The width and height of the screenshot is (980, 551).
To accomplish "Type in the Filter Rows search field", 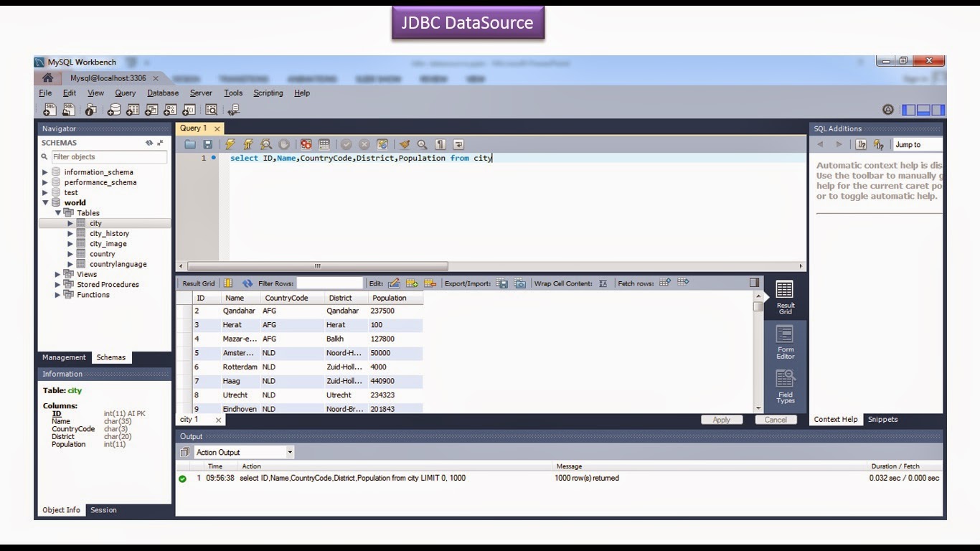I will pyautogui.click(x=330, y=283).
